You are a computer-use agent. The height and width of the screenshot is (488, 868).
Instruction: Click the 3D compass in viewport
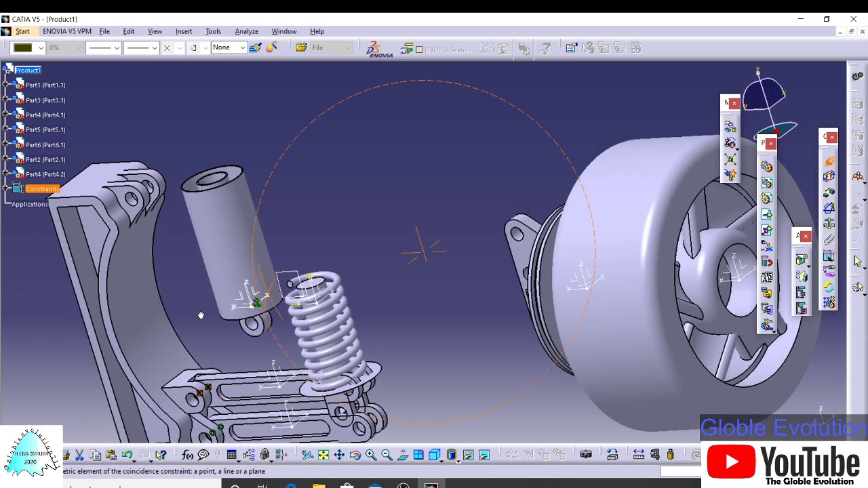(770, 105)
